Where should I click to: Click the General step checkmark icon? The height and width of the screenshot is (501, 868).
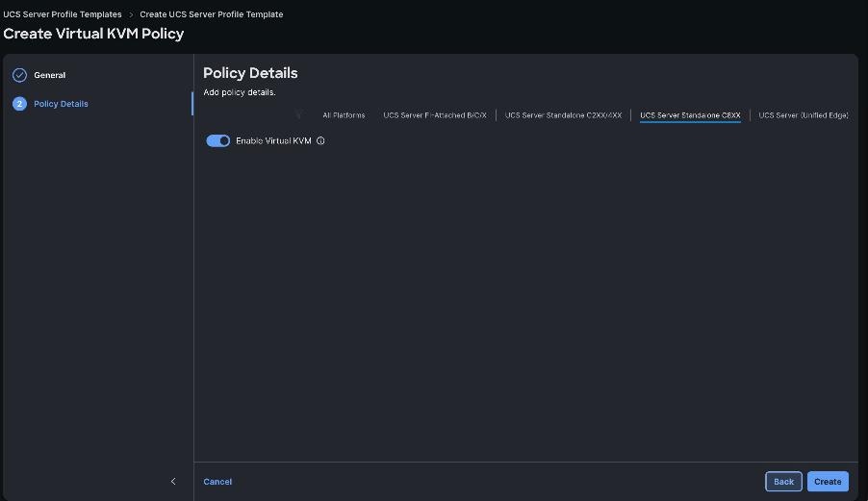pyautogui.click(x=19, y=75)
